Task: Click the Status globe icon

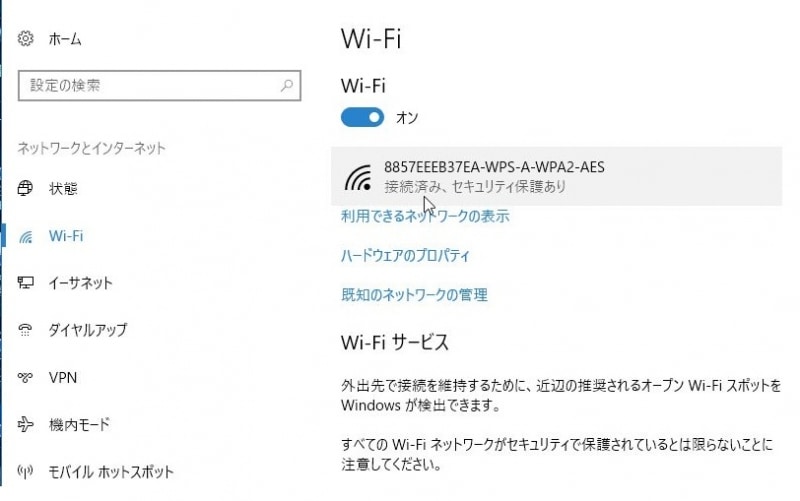Action: (x=26, y=188)
